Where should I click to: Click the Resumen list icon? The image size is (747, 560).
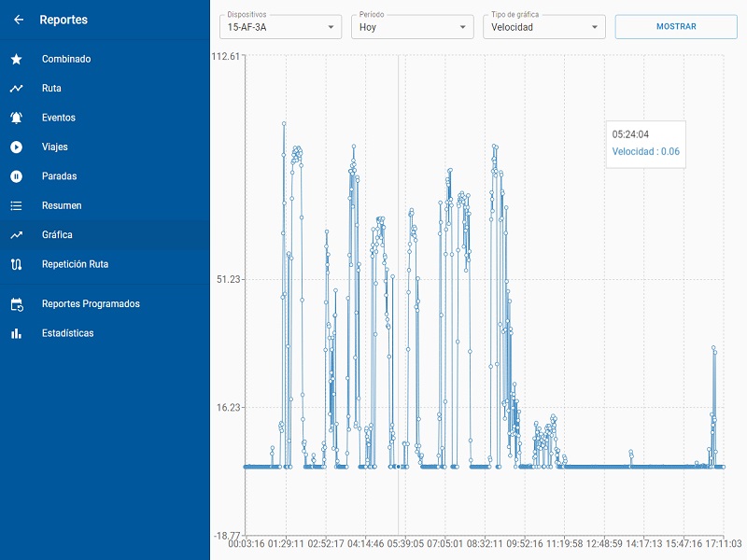click(17, 205)
